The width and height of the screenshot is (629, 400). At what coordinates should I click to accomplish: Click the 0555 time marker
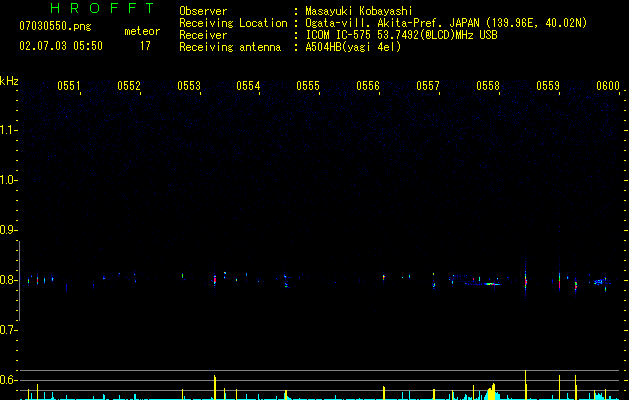(x=308, y=86)
